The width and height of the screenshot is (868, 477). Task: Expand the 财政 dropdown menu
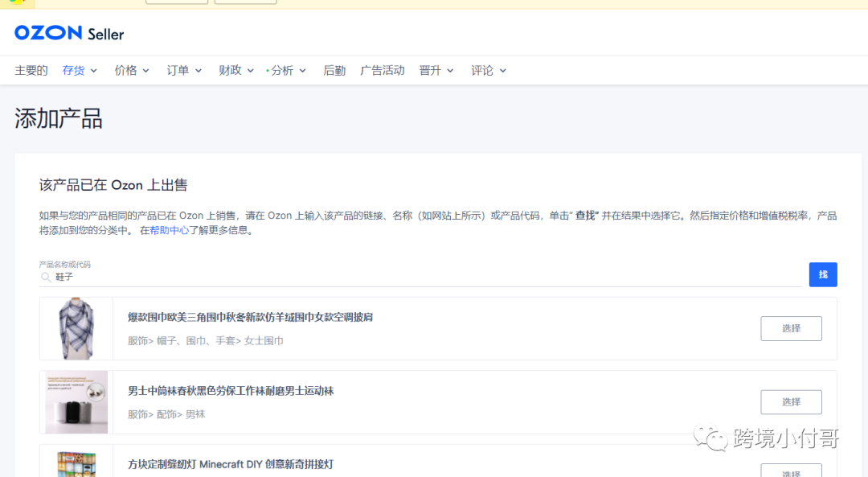tap(235, 70)
